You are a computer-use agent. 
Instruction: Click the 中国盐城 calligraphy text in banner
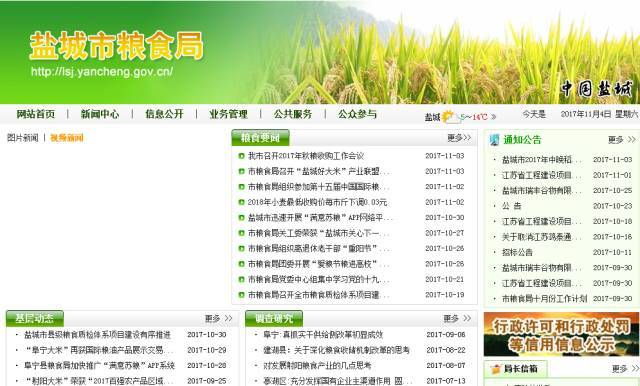pyautogui.click(x=596, y=89)
